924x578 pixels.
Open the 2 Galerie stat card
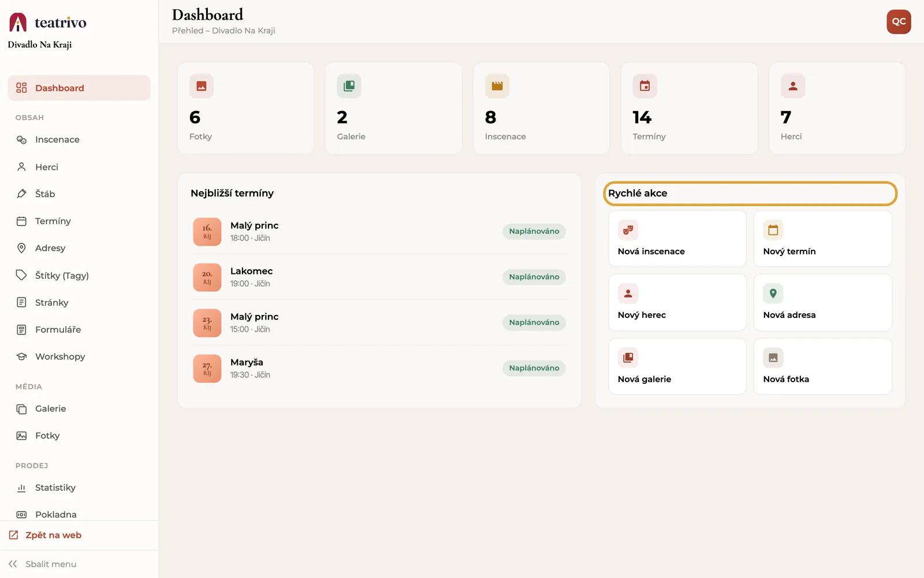[x=393, y=108]
